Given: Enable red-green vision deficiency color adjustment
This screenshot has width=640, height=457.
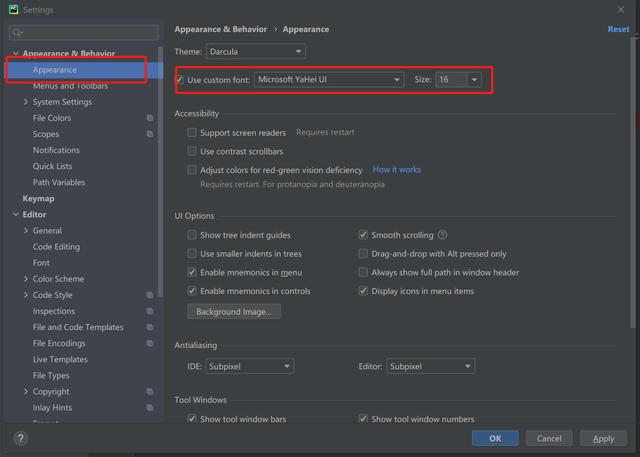Looking at the screenshot, I should pyautogui.click(x=191, y=170).
